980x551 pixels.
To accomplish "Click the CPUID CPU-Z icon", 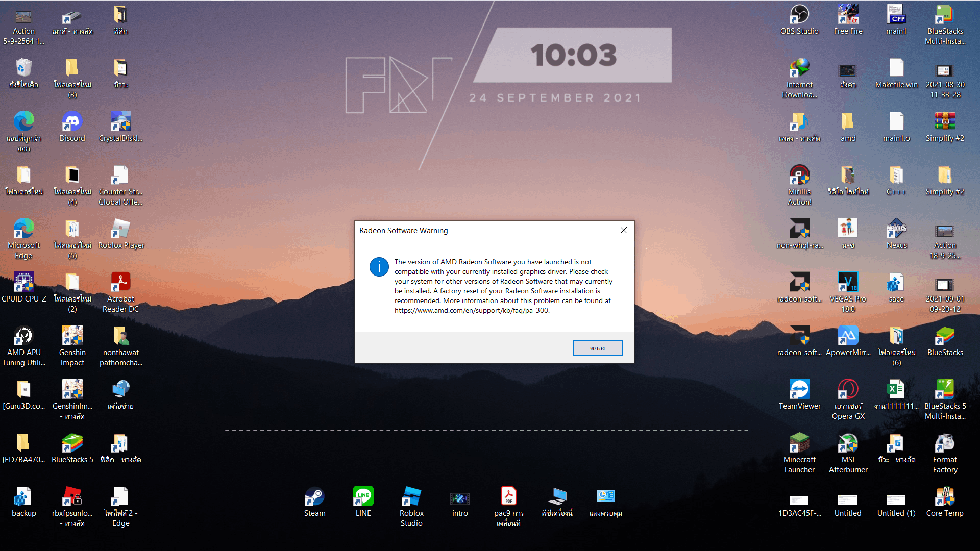I will [23, 283].
